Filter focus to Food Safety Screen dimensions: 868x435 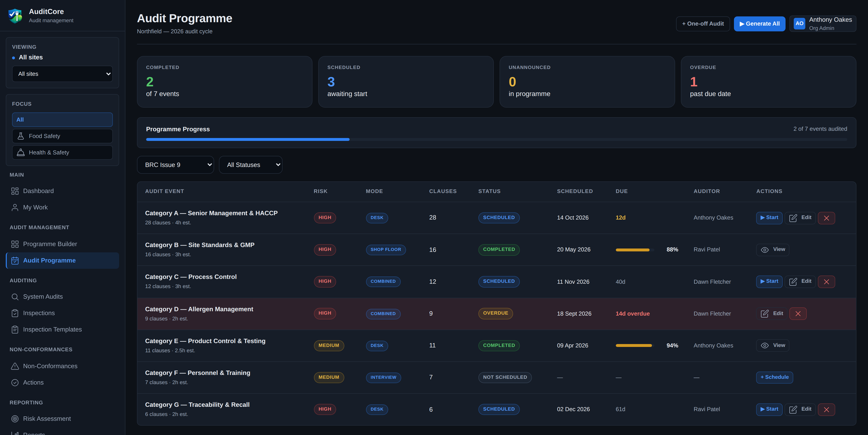pos(62,136)
